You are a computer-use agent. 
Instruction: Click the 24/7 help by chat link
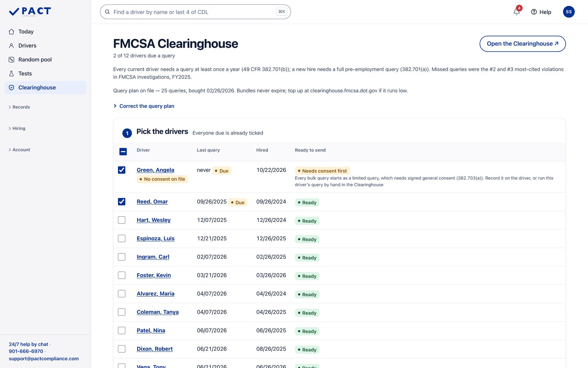[x=28, y=344]
